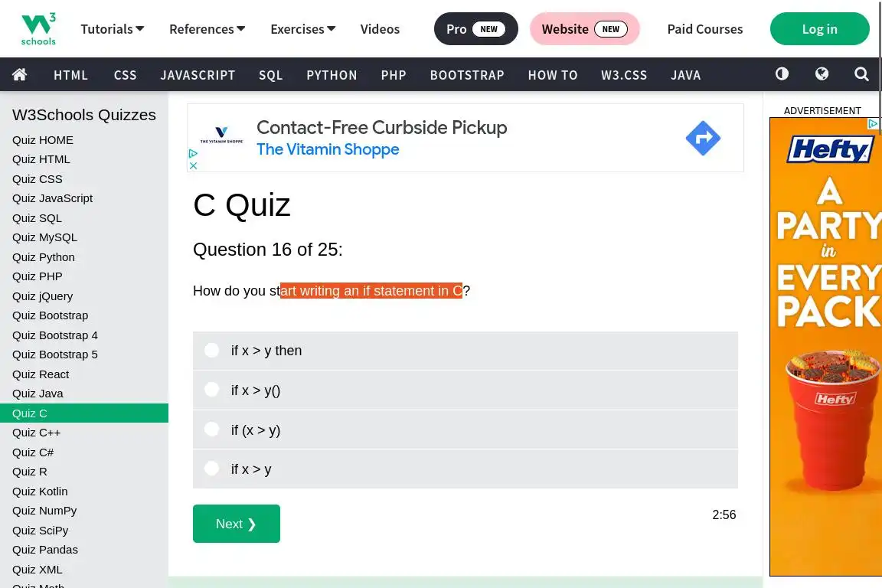
Task: Select answer "if x > y then"
Action: tap(212, 351)
